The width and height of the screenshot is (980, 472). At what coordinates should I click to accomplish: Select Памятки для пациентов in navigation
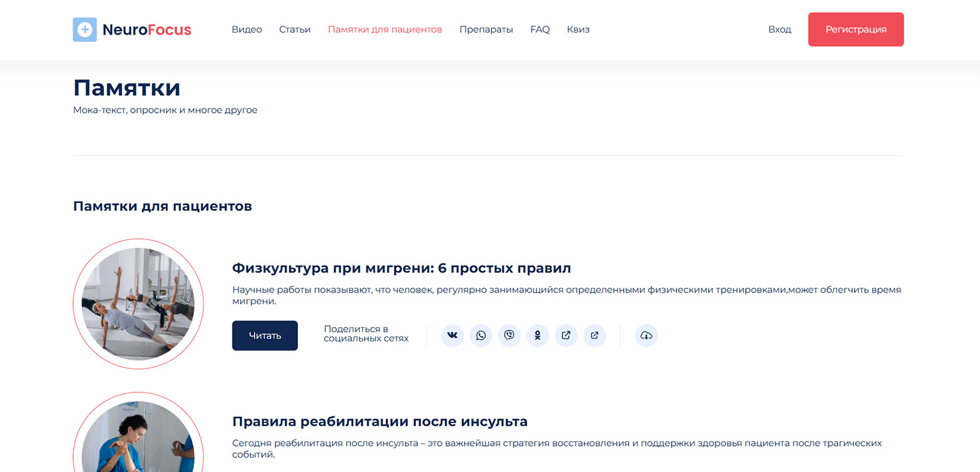coord(385,29)
